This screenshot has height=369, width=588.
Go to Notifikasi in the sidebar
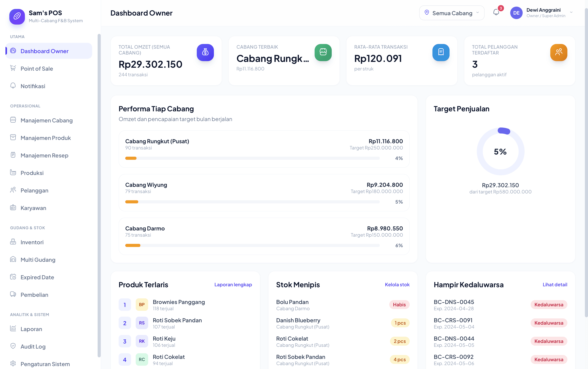[49, 86]
